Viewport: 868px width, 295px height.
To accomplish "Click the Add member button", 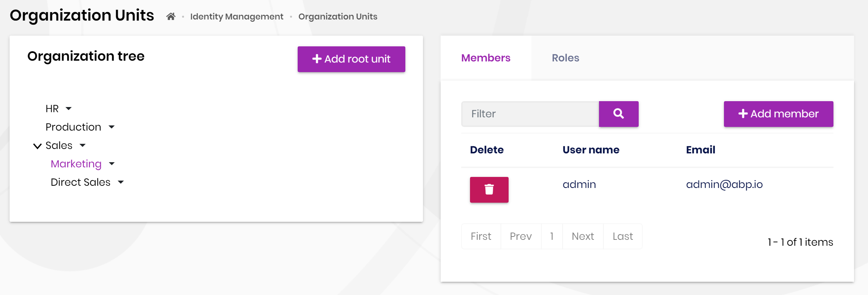I will (x=778, y=114).
